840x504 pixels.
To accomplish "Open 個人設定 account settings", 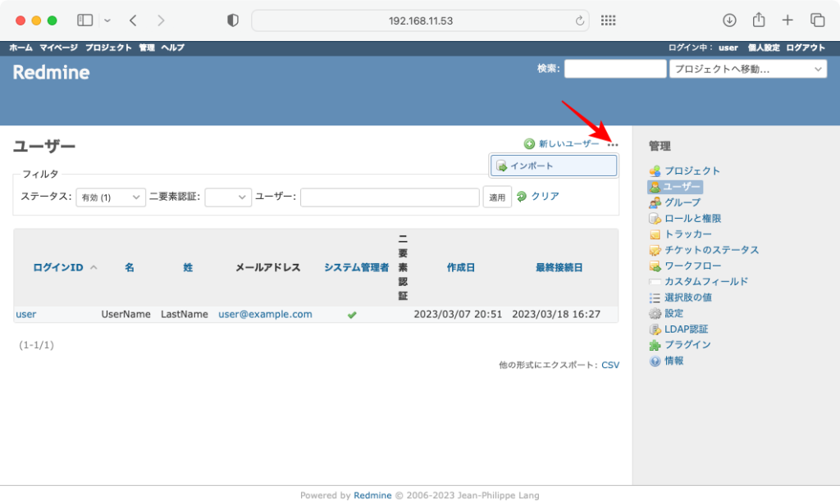I will pos(764,48).
